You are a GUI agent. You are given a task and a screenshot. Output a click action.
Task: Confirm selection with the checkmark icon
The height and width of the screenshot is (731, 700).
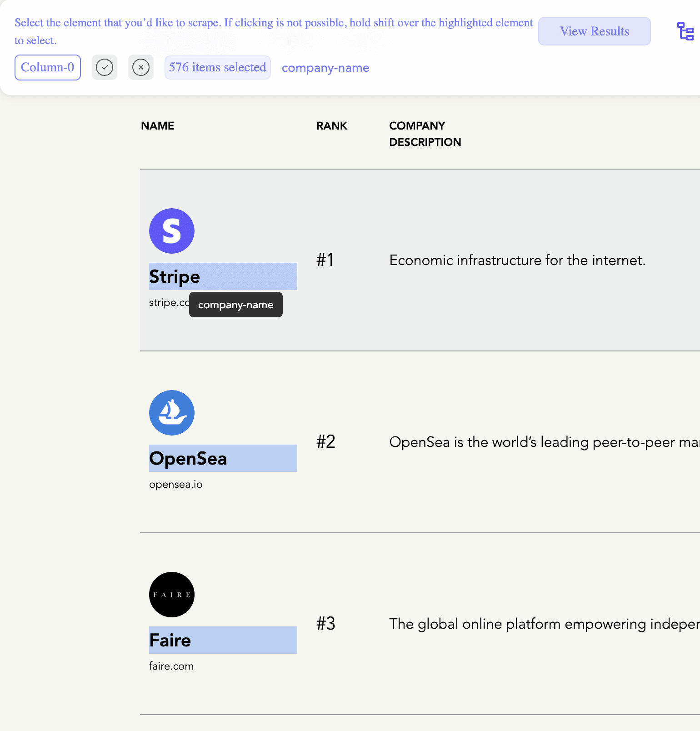105,68
